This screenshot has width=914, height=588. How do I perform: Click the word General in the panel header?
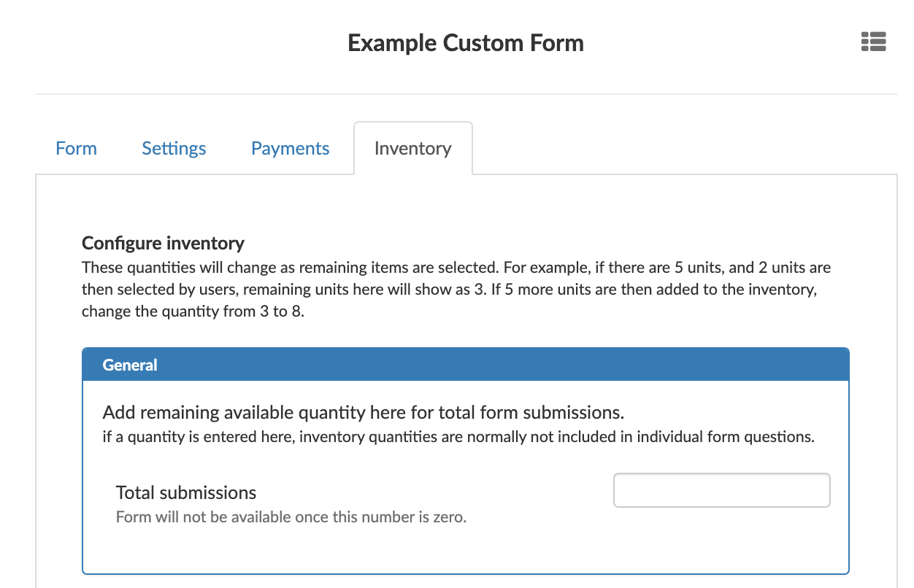130,365
